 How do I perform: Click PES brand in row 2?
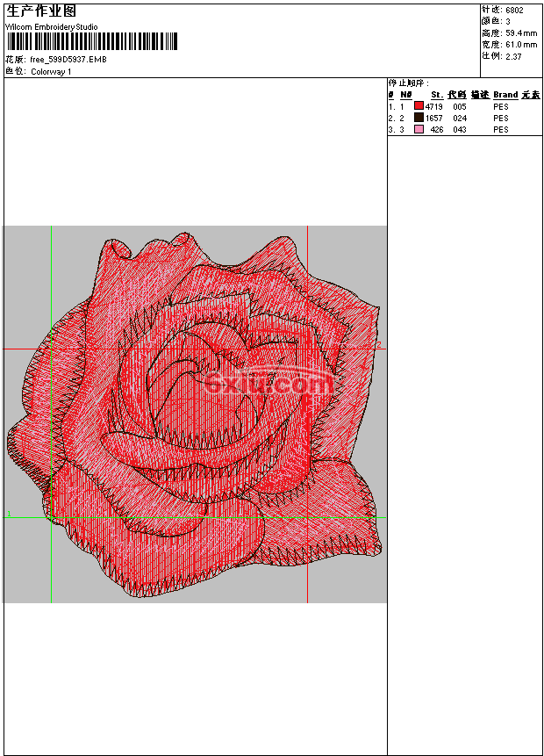tap(501, 119)
